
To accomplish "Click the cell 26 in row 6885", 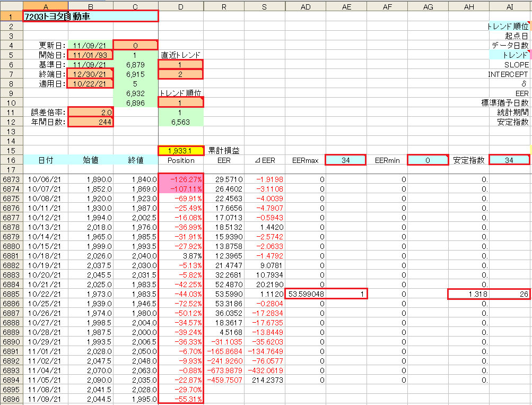I will click(x=509, y=294).
